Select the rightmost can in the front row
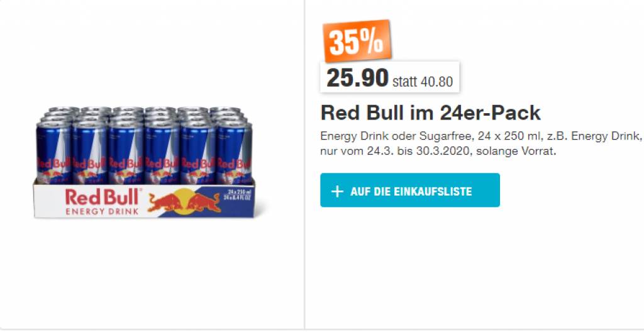The image size is (644, 332). [234, 152]
